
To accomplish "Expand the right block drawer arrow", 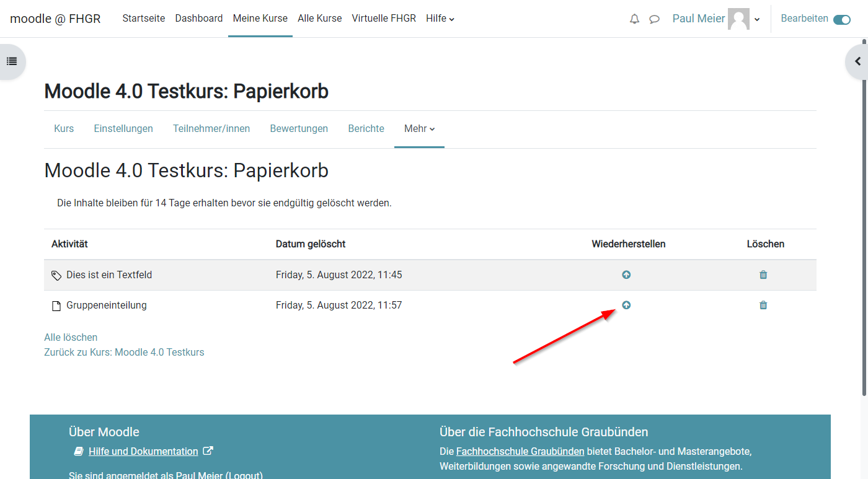I will coord(858,61).
